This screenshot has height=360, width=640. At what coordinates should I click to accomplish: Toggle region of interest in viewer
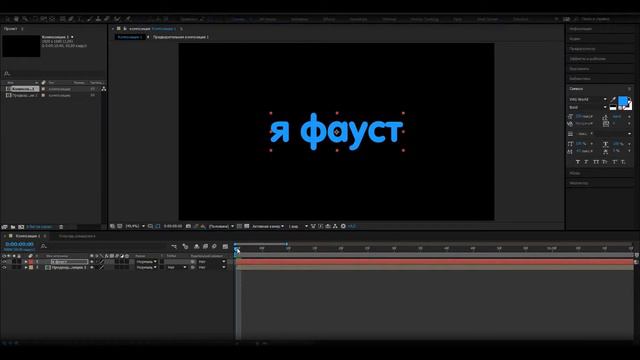coord(240,226)
